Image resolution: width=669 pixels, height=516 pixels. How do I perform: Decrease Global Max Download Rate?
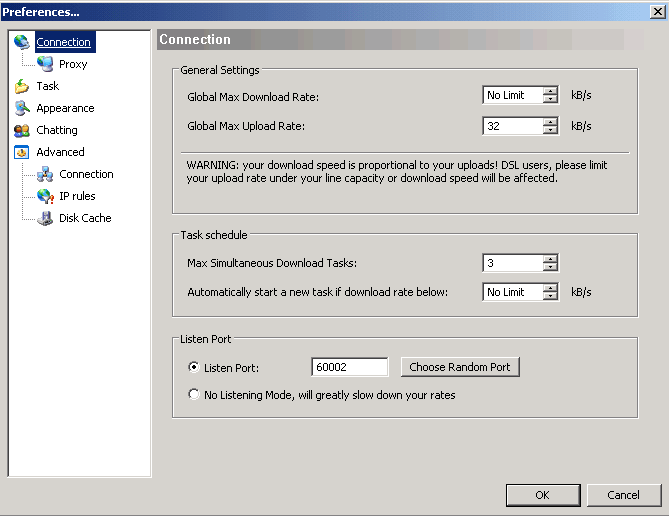pos(550,99)
